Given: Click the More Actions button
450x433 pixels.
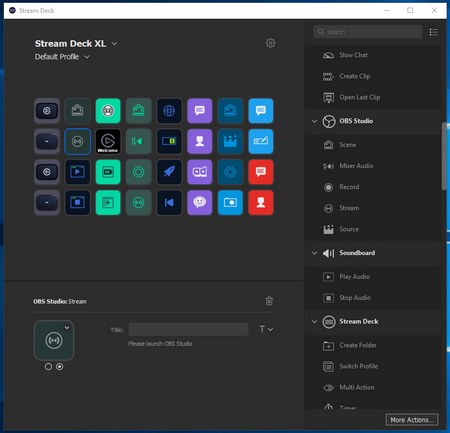Looking at the screenshot, I should (412, 420).
